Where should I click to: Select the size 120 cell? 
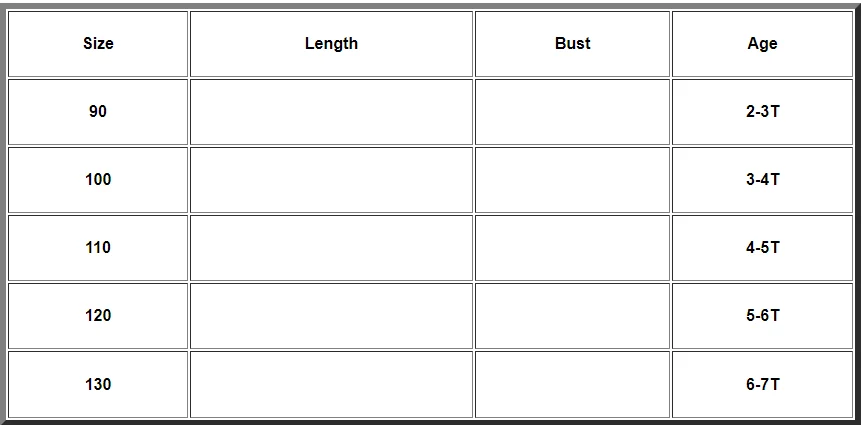[x=98, y=316]
